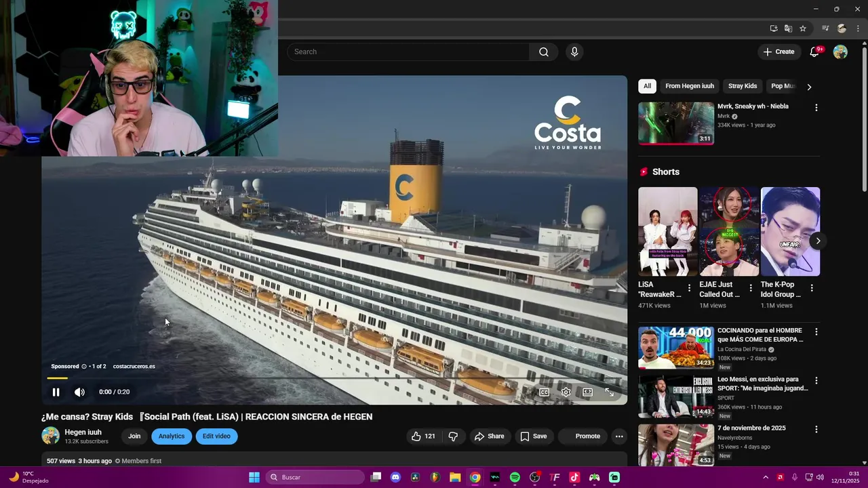Translate this page icon in address bar
The height and width of the screenshot is (488, 868).
(x=788, y=28)
